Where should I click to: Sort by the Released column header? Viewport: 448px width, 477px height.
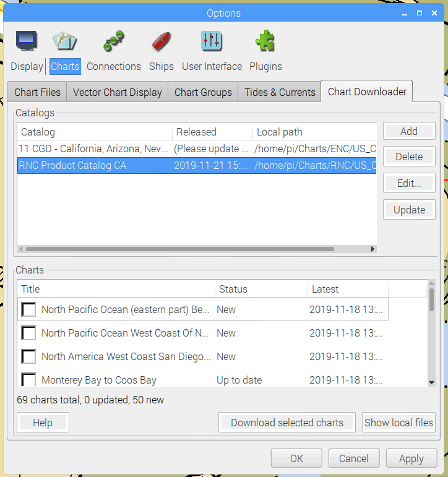pyautogui.click(x=212, y=132)
